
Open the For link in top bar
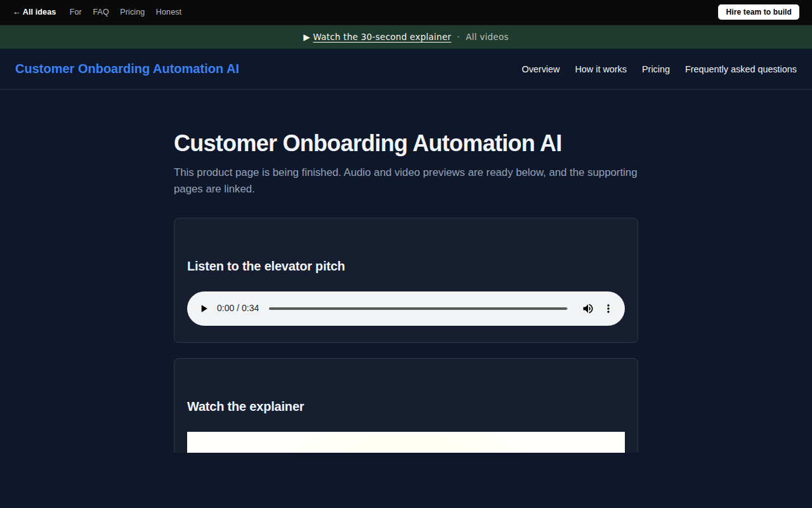75,12
